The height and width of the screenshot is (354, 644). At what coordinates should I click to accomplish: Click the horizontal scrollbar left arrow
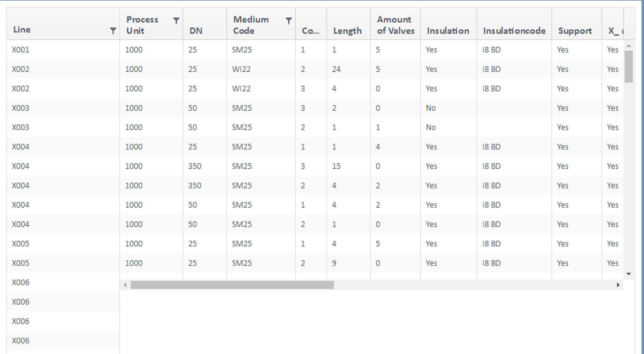tap(125, 285)
